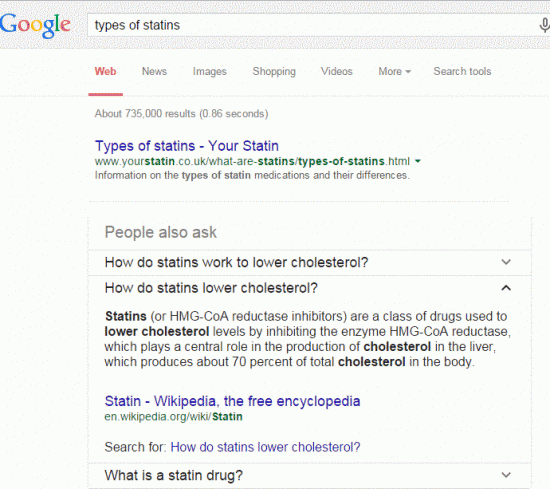This screenshot has height=489, width=550.
Task: Switch to the Images tab
Action: tap(210, 72)
